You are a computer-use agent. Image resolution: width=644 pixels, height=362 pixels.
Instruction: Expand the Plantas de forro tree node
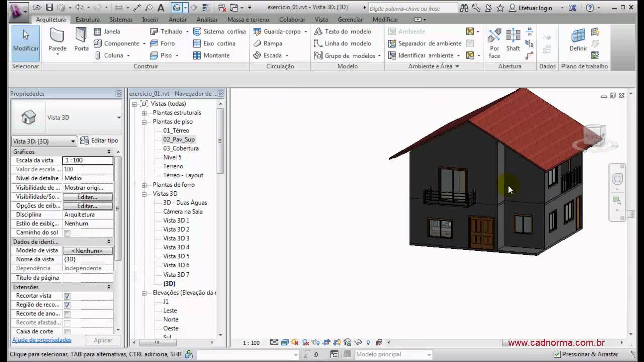tap(144, 185)
